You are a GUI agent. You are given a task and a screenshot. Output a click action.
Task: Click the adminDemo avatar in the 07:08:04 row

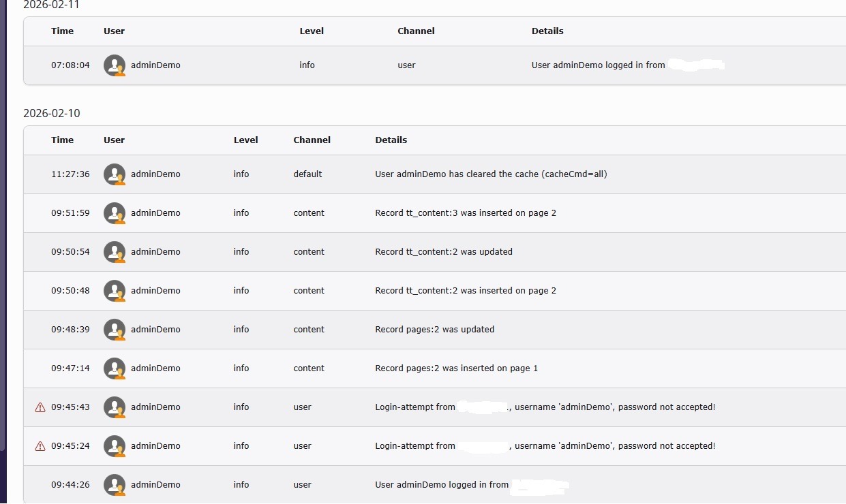115,65
